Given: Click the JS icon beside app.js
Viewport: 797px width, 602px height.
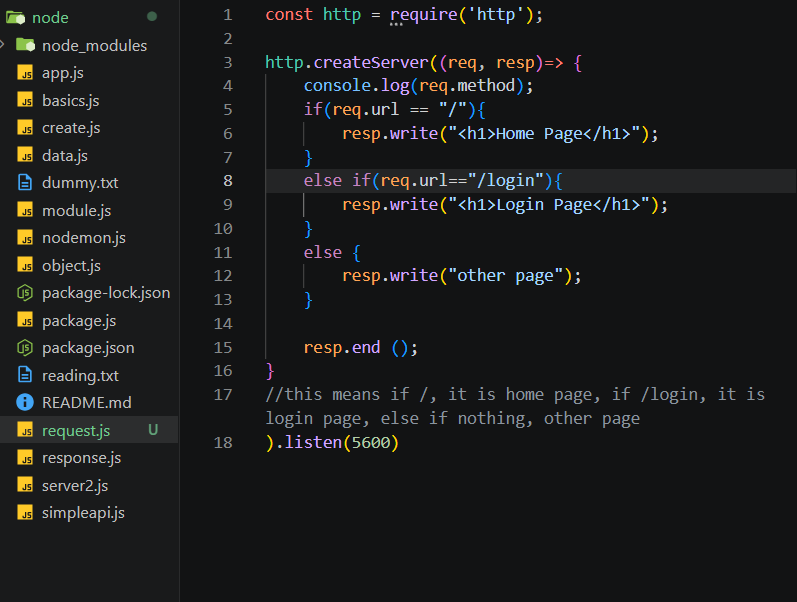Looking at the screenshot, I should pyautogui.click(x=25, y=73).
